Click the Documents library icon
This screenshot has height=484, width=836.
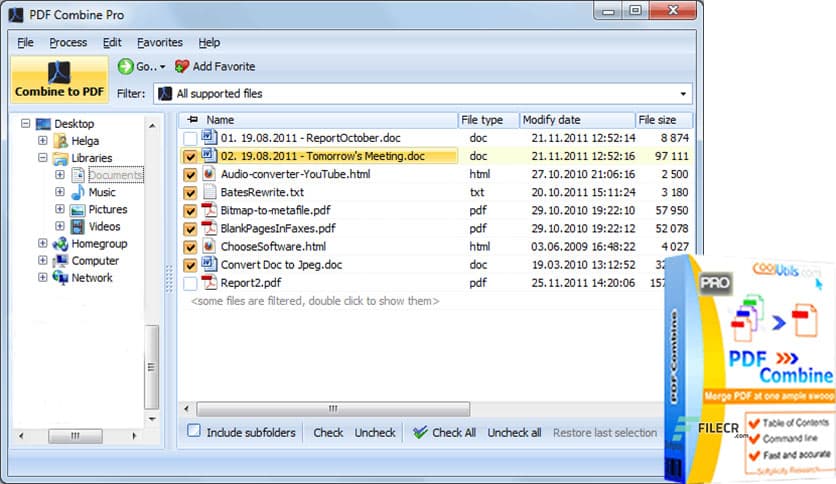[x=78, y=175]
